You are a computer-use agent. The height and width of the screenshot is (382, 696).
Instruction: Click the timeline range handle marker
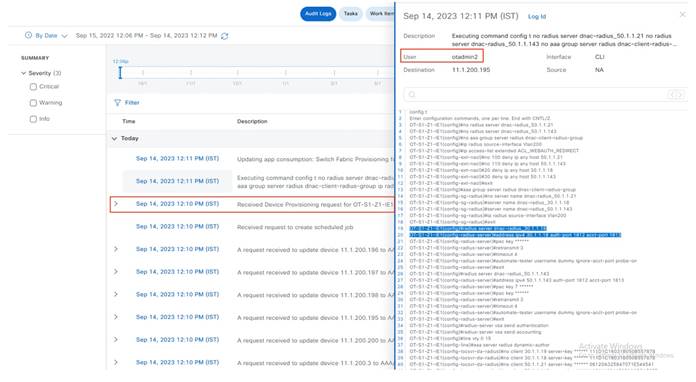[120, 73]
